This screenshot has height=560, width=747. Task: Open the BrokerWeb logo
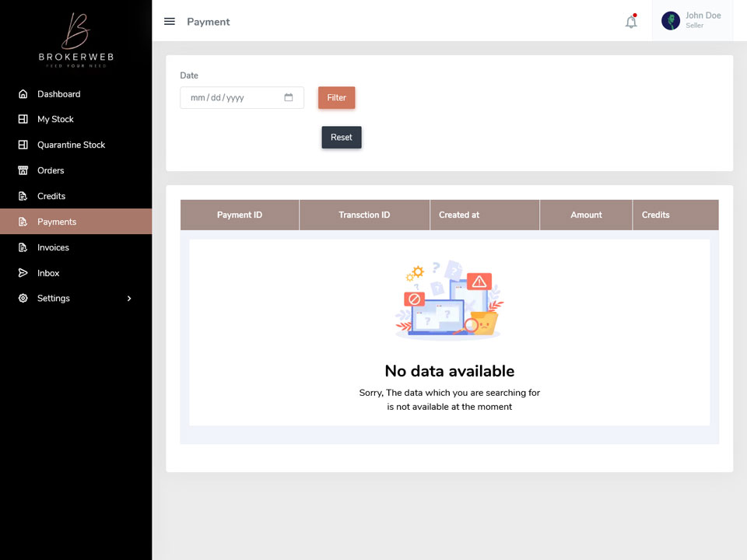[x=76, y=40]
